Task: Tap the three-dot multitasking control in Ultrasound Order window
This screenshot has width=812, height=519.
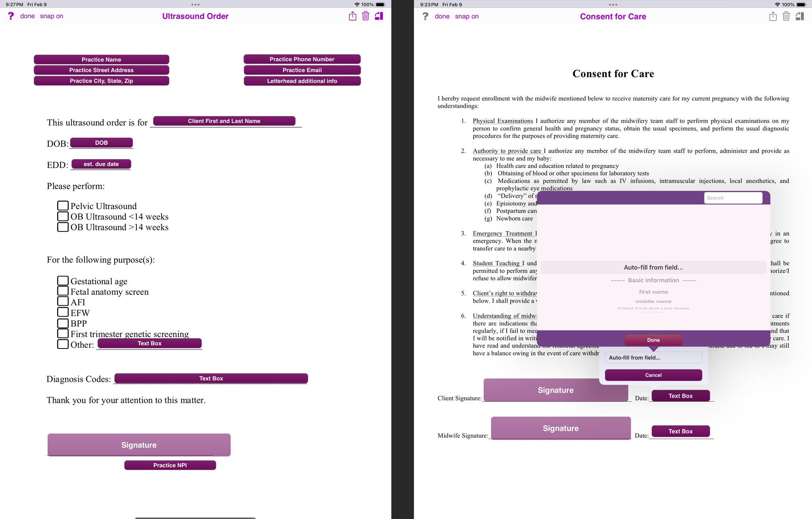Action: coord(195,5)
